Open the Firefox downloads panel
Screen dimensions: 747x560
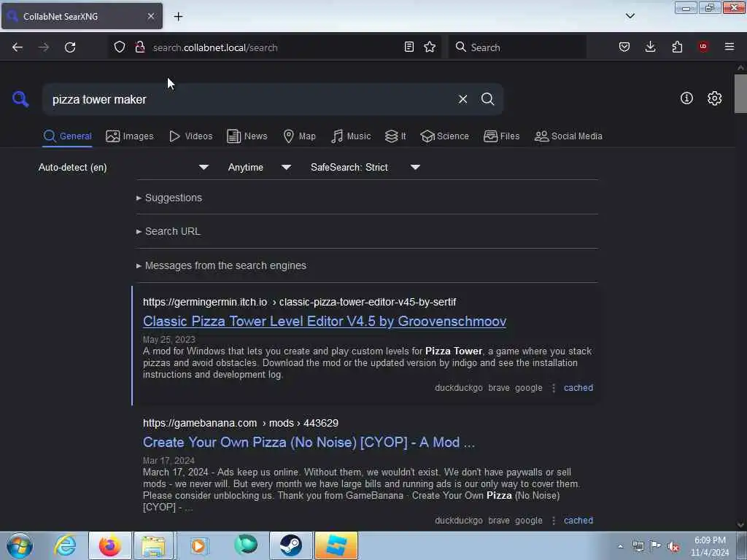[x=650, y=47]
